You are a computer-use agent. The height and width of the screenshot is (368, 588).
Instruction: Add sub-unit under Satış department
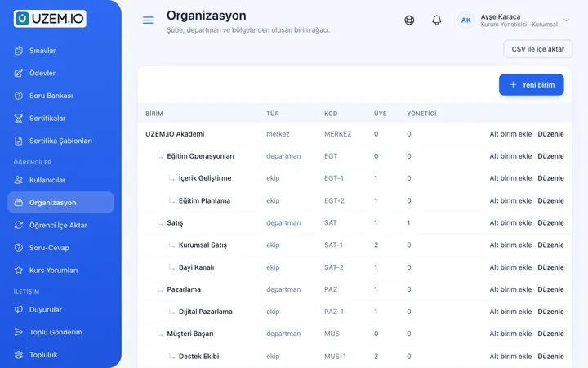click(x=510, y=223)
